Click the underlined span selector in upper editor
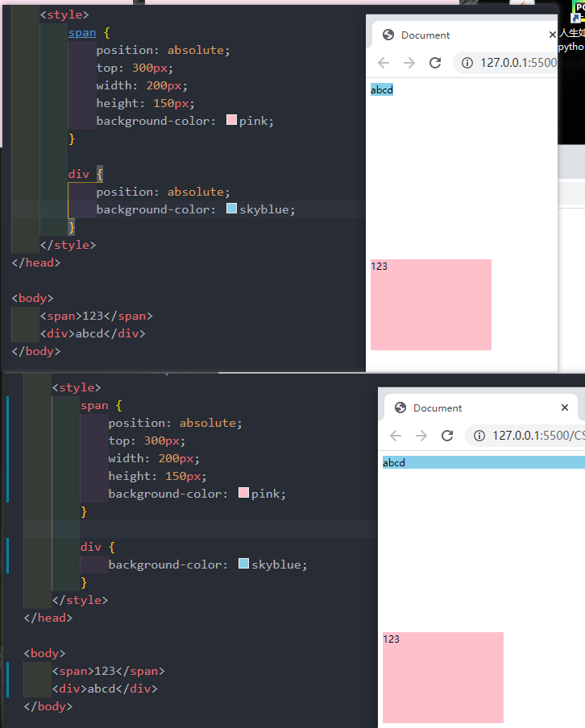Image resolution: width=585 pixels, height=728 pixels. tap(82, 33)
